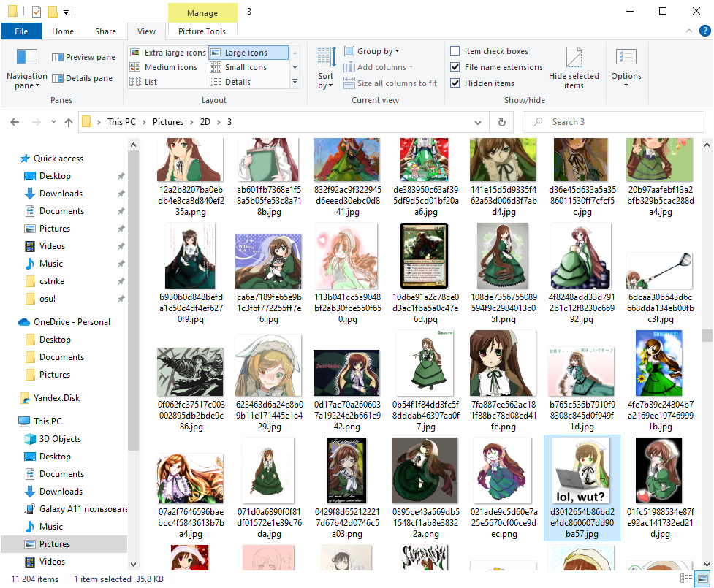
Task: Expand the layout gallery more arrow
Action: pos(295,82)
